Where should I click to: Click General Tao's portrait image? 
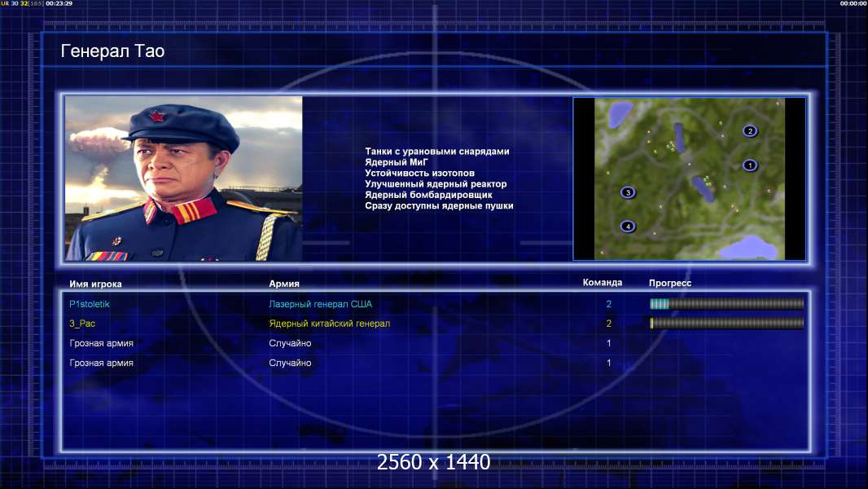184,178
